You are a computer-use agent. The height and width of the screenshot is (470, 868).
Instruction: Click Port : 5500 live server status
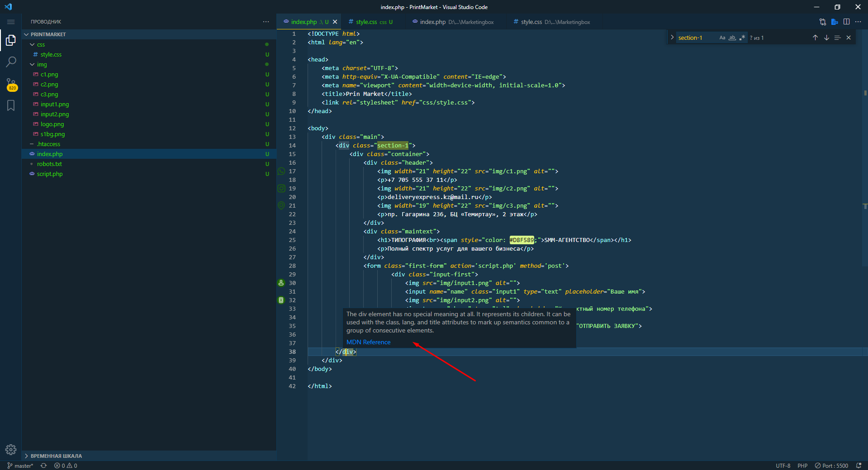pos(831,465)
